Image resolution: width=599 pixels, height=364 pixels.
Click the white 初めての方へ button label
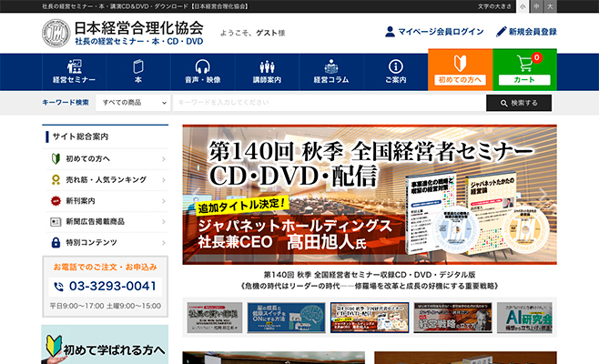(460, 80)
